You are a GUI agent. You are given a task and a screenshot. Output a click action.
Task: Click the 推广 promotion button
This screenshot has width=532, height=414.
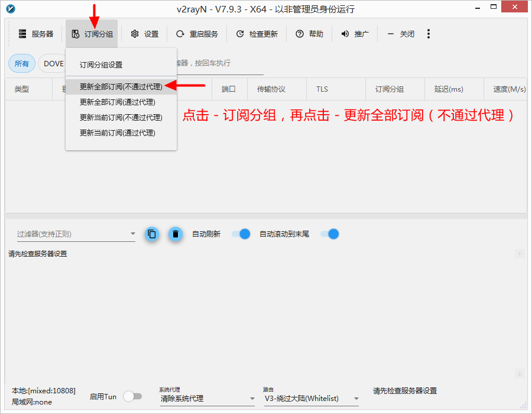pos(355,34)
